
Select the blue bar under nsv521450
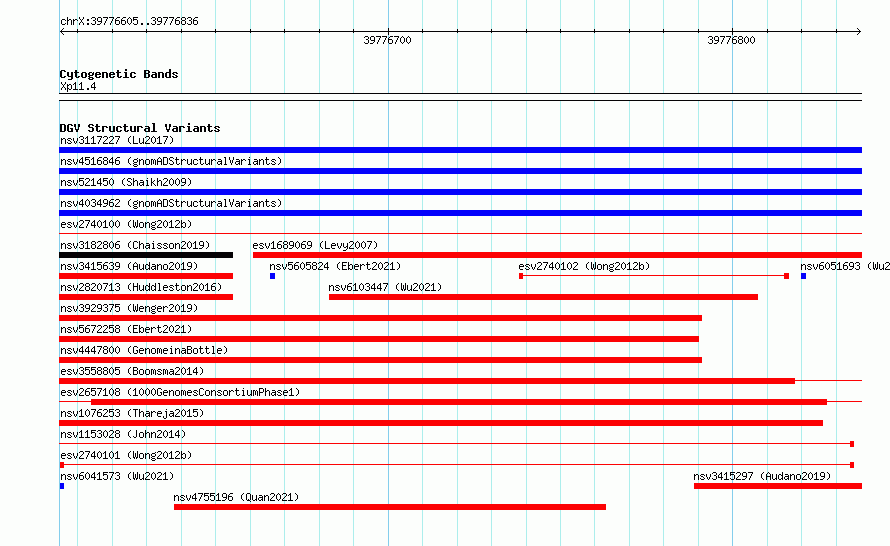click(460, 192)
